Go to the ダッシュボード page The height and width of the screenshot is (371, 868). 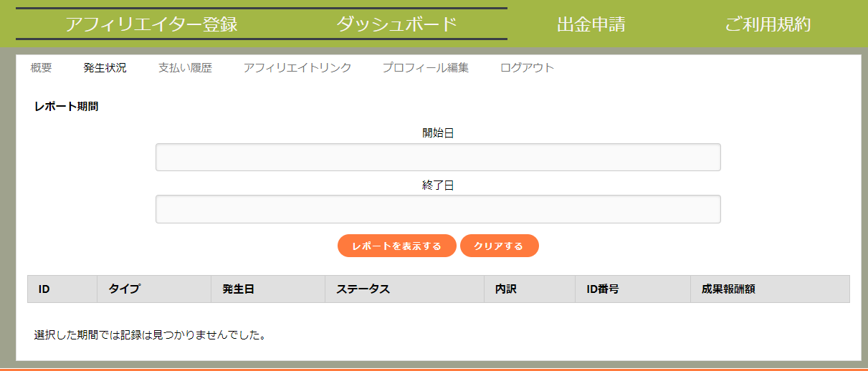pyautogui.click(x=396, y=24)
